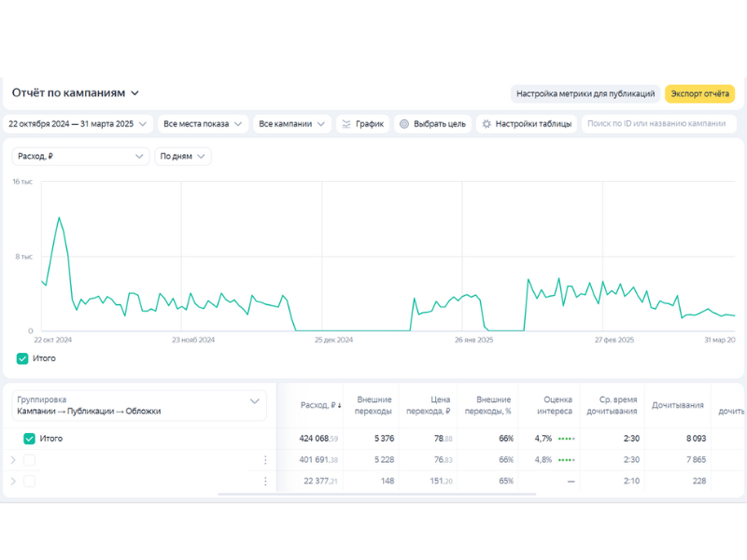Click the Ср. время дочитывания column header
The height and width of the screenshot is (560, 747).
(x=612, y=405)
